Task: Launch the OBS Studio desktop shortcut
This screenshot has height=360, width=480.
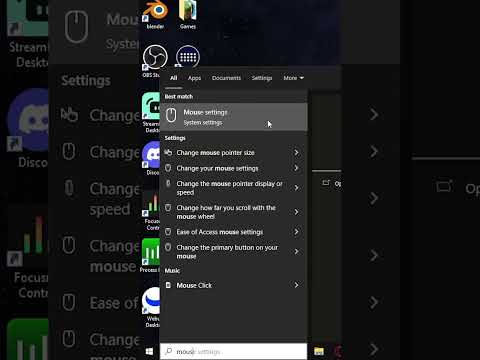Action: tap(155, 57)
